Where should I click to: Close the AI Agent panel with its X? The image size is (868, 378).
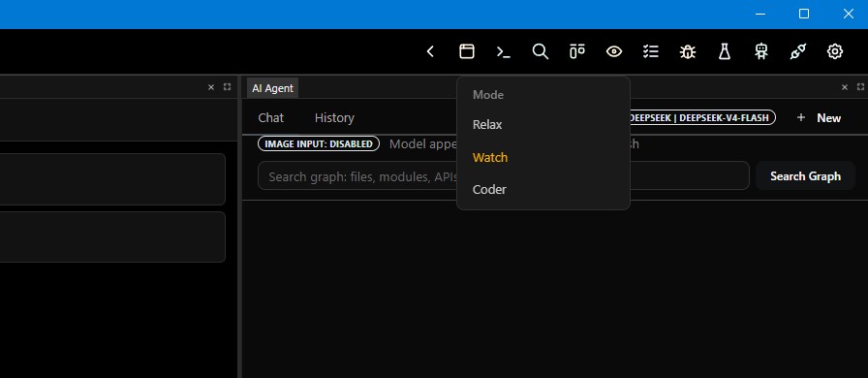[x=844, y=87]
